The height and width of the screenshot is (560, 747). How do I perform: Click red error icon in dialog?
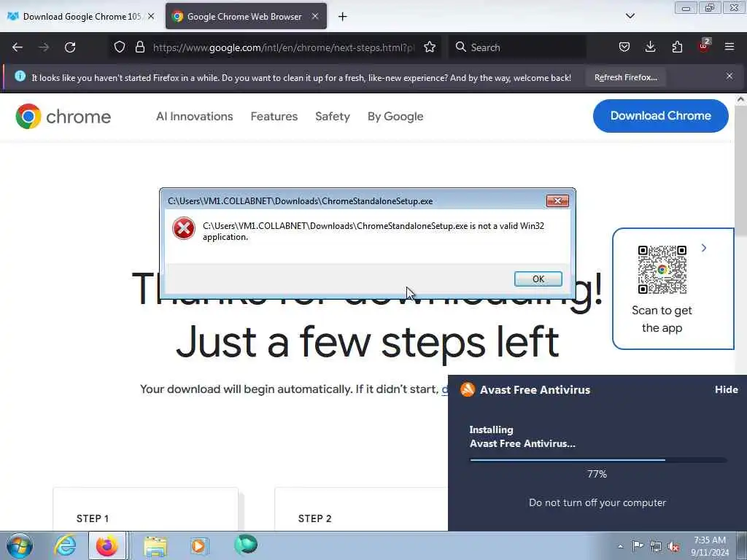pos(183,228)
